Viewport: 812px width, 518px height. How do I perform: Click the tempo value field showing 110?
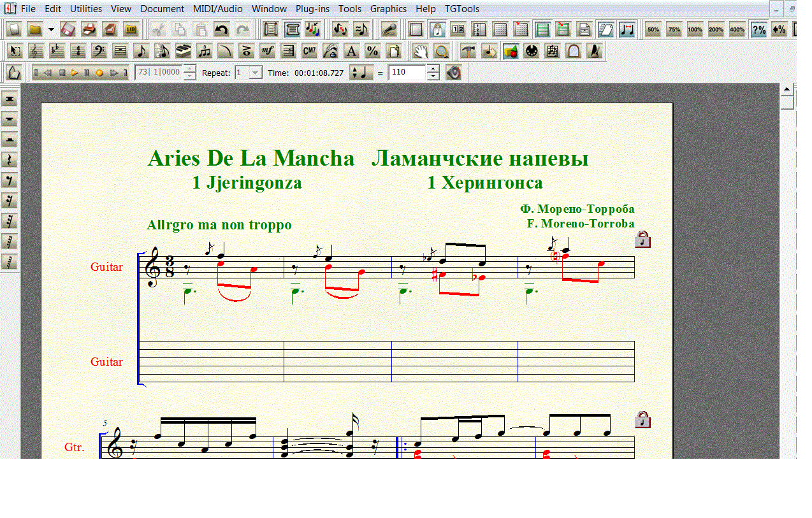(x=407, y=73)
